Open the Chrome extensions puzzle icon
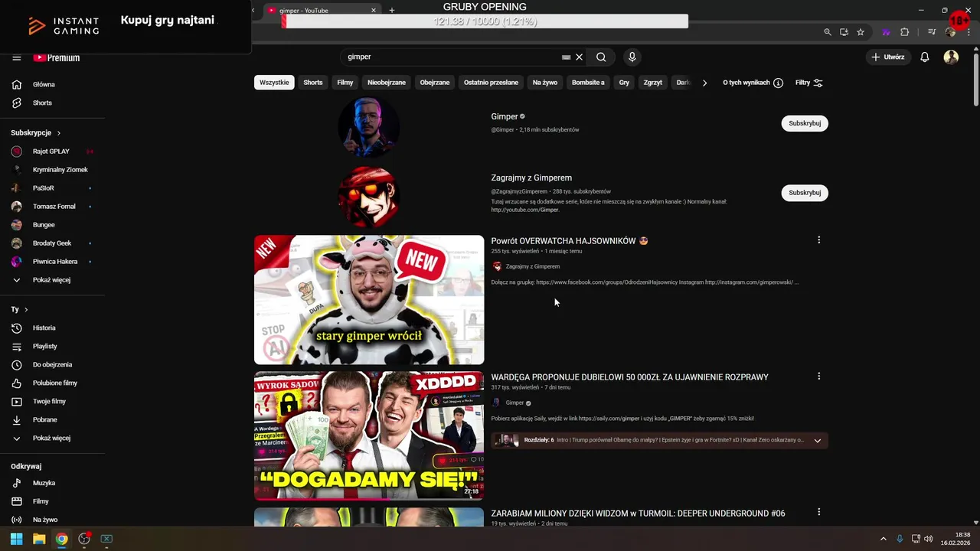 [904, 32]
